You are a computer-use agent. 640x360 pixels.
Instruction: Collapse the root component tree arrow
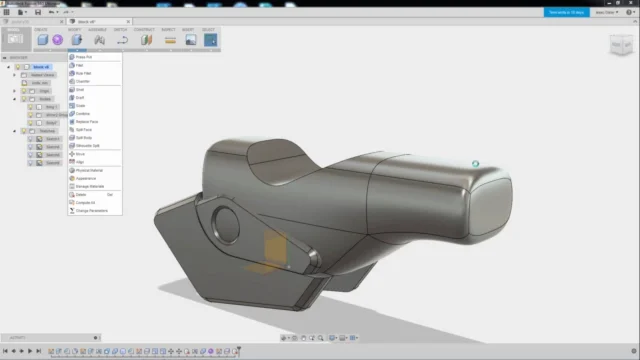click(9, 67)
